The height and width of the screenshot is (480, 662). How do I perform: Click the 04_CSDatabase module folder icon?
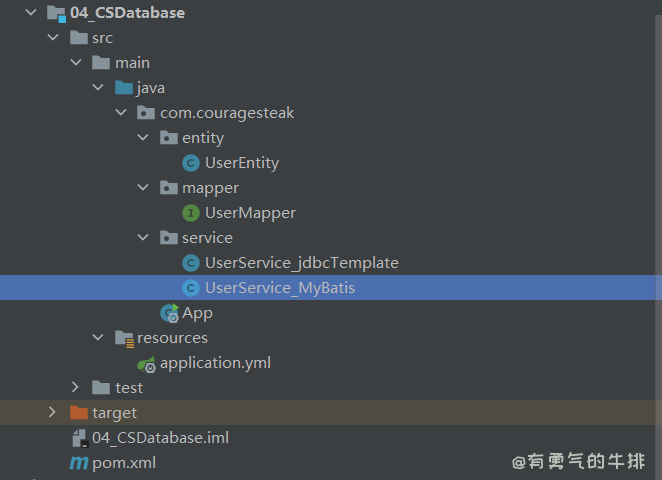click(56, 13)
